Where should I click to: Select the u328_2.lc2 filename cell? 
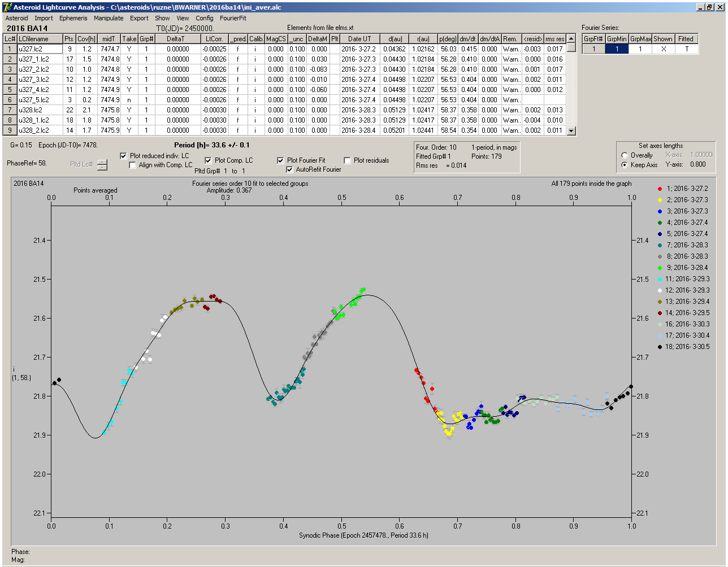(40, 130)
